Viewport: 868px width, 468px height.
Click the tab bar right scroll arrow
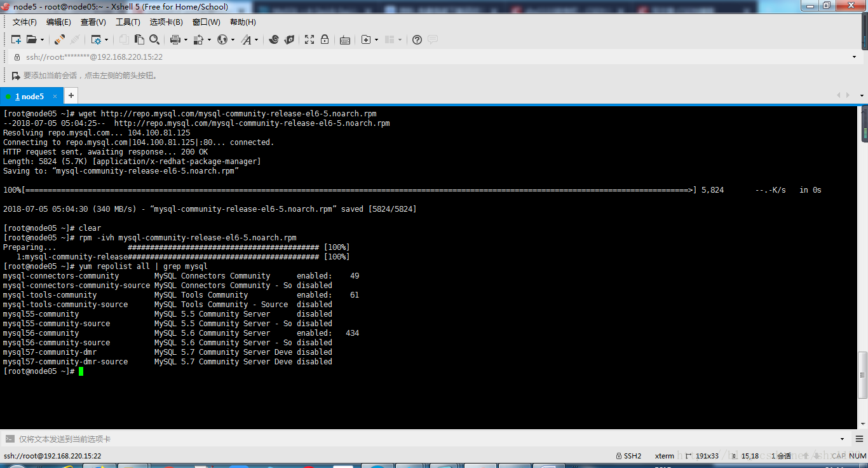[848, 95]
